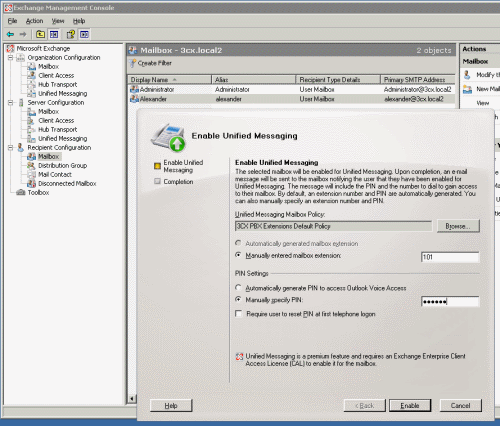Select Automatically generate PIN radio button

(238, 288)
